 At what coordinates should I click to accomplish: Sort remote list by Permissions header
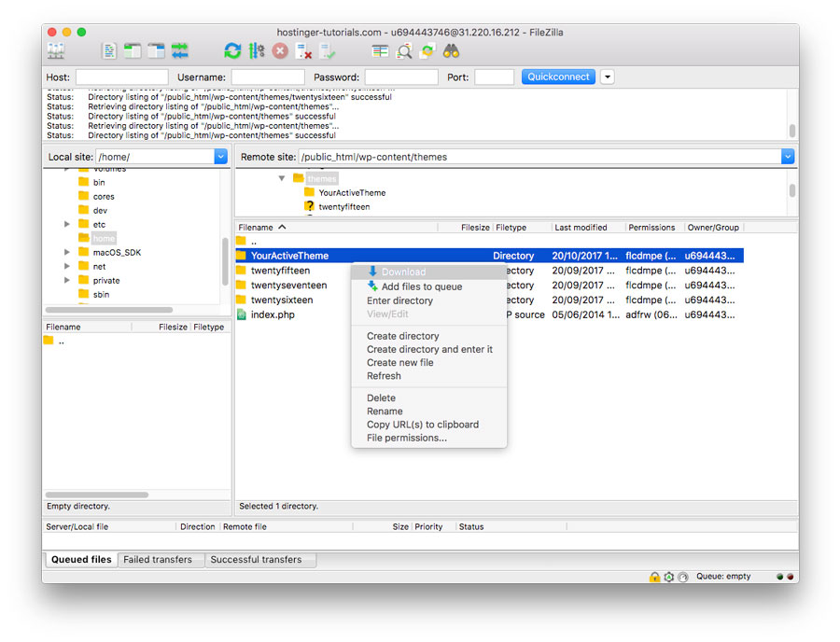click(652, 228)
